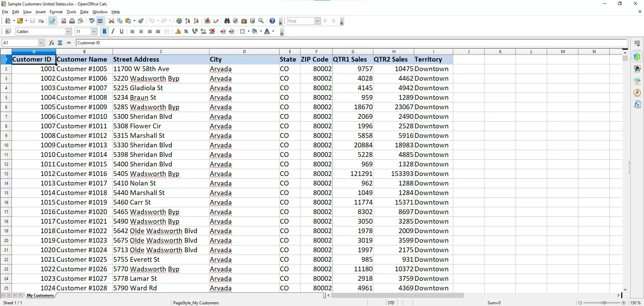Open the Format menu
Screen dimensions: 644x306
click(56, 12)
